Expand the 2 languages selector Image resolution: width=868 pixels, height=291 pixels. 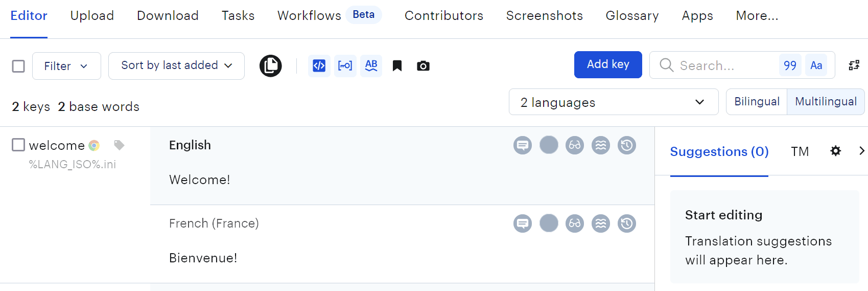pyautogui.click(x=613, y=102)
